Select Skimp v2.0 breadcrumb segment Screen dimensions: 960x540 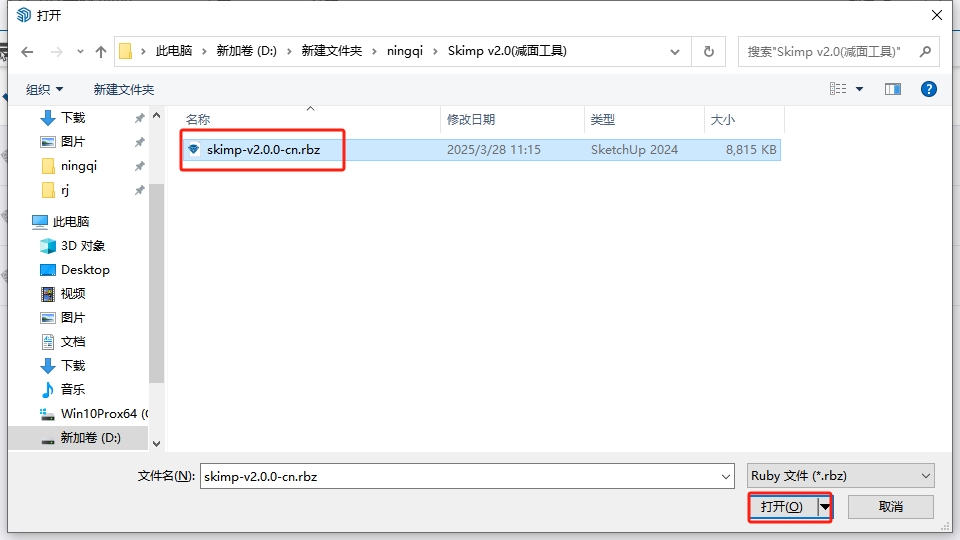(x=507, y=51)
